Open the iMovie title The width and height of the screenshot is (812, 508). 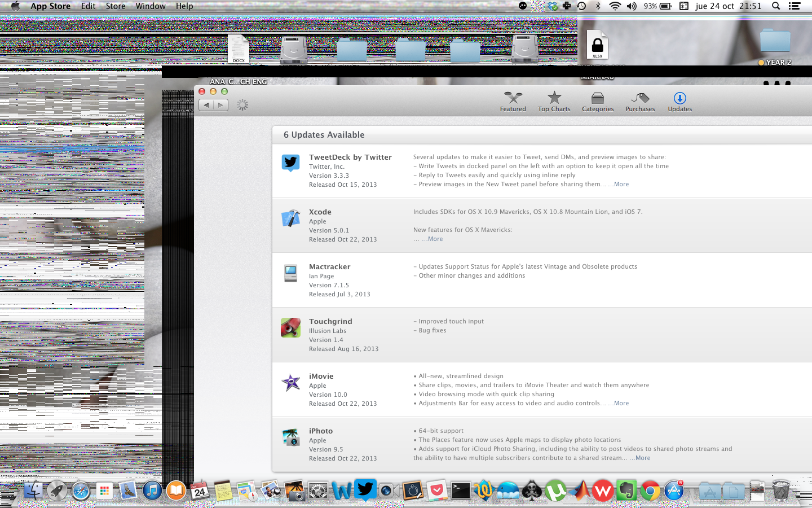pos(321,376)
